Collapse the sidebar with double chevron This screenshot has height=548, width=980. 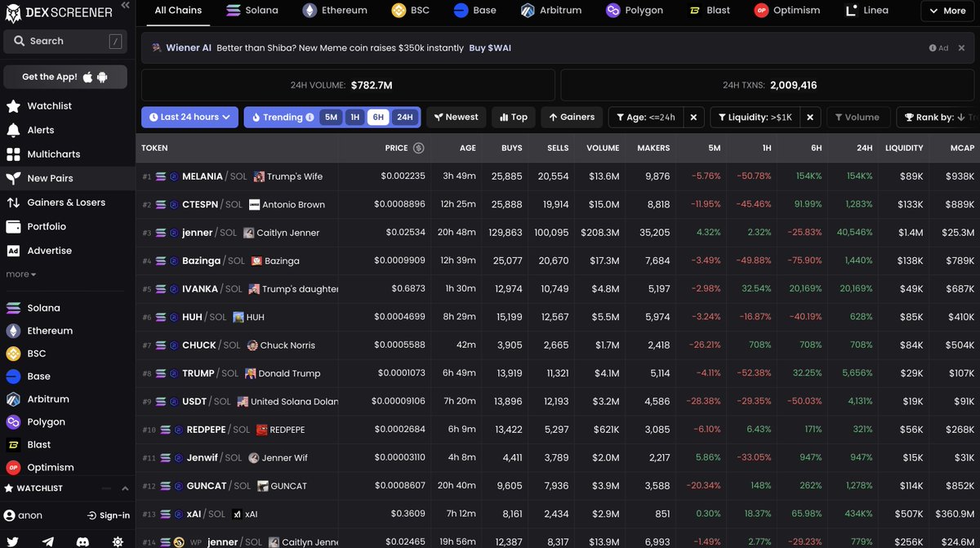pyautogui.click(x=124, y=6)
